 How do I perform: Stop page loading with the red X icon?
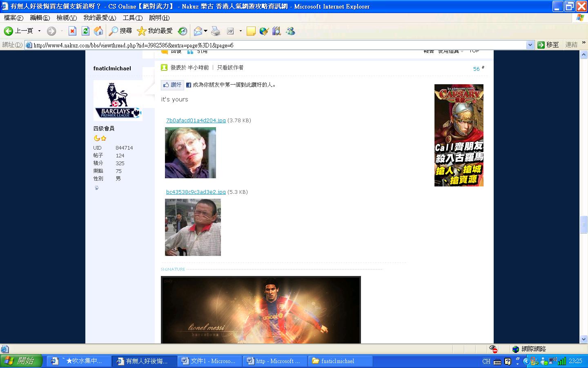[x=72, y=31]
